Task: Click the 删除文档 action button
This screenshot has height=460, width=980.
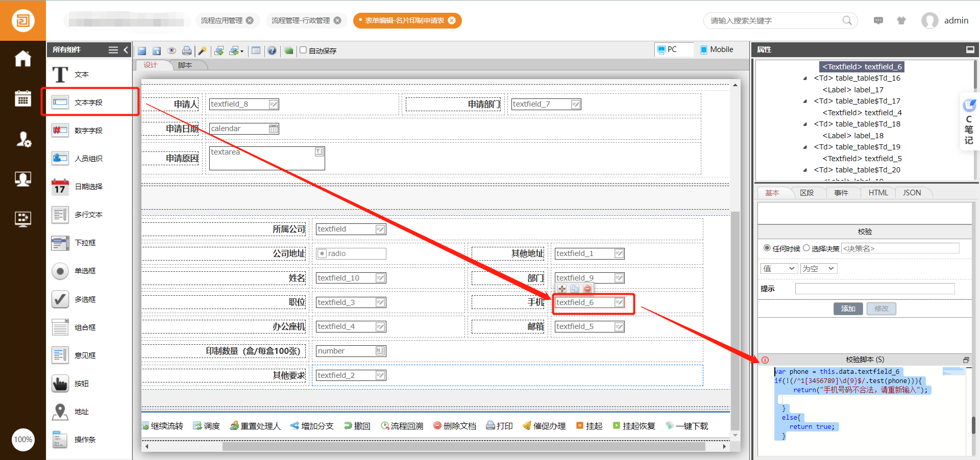Action: click(455, 426)
